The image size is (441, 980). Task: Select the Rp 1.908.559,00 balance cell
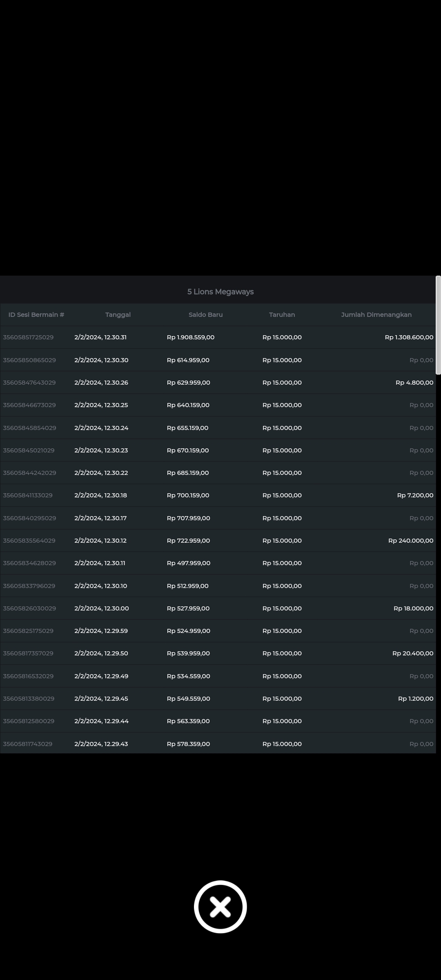[190, 337]
